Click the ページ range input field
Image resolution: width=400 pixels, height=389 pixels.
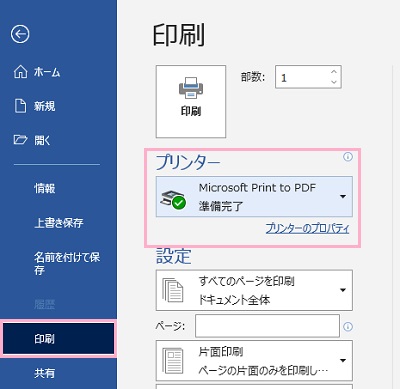pyautogui.click(x=267, y=326)
